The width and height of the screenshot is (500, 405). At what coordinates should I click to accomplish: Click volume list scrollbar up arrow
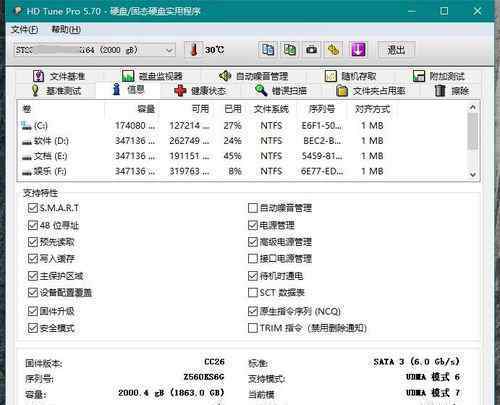click(x=473, y=107)
